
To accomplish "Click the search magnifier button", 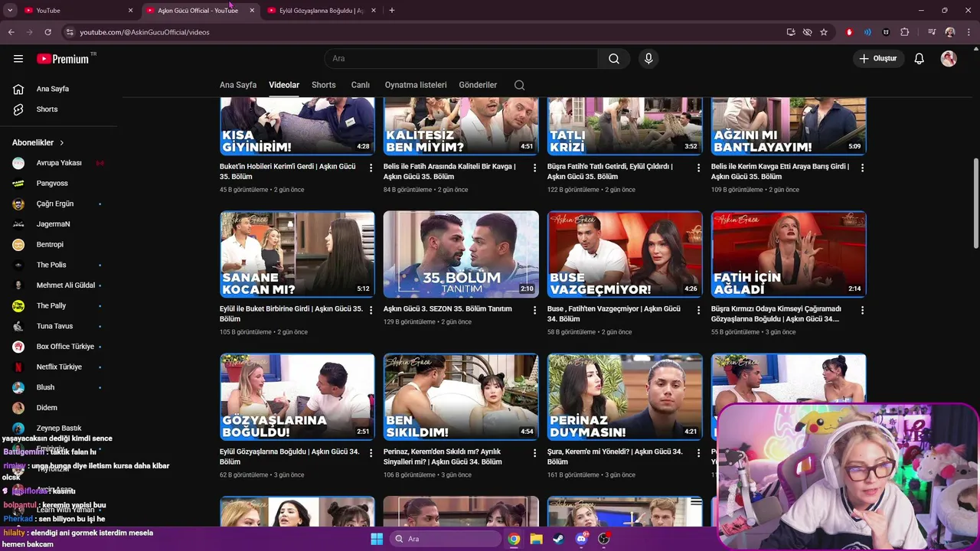I will pos(614,59).
